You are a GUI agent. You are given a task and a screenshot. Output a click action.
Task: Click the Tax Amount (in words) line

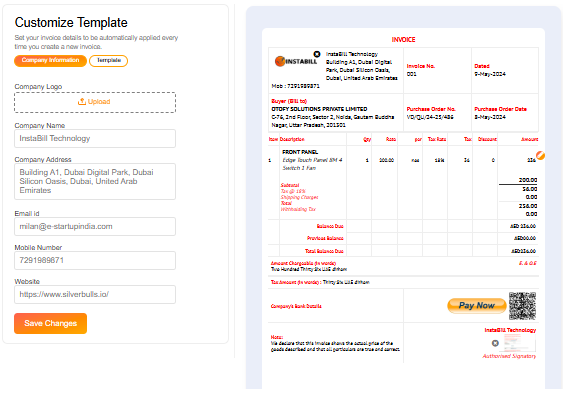pos(320,282)
